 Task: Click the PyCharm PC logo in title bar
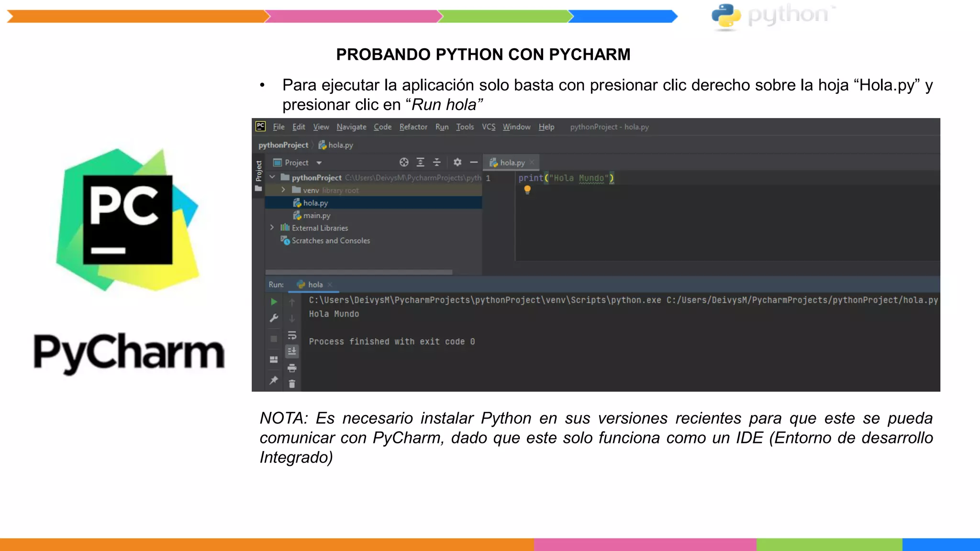(260, 126)
